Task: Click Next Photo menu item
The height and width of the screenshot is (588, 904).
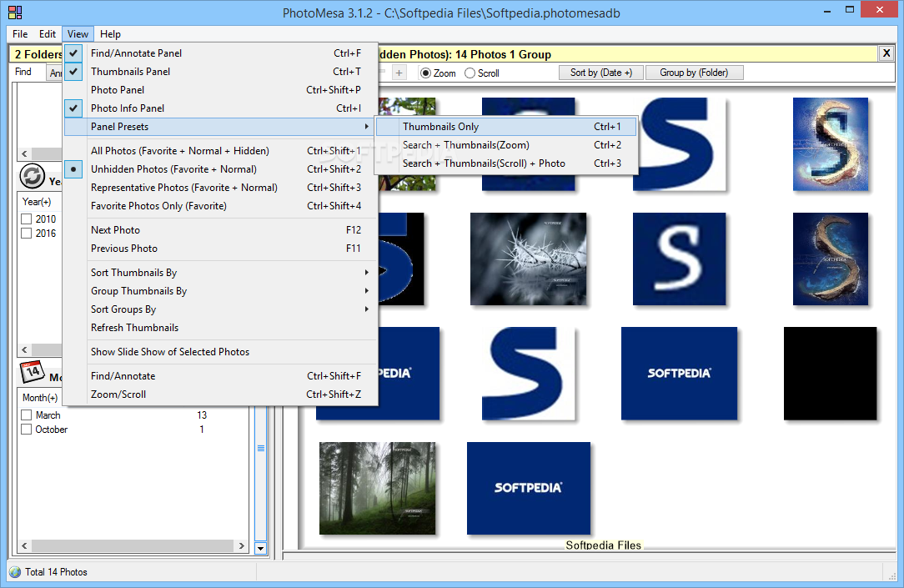Action: (x=220, y=230)
